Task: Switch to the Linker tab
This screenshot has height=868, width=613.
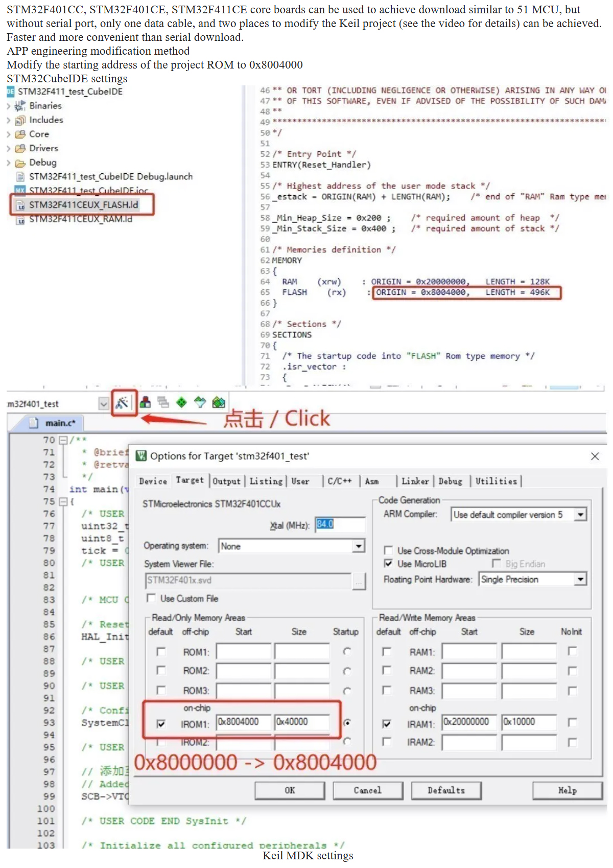Action: 415,481
